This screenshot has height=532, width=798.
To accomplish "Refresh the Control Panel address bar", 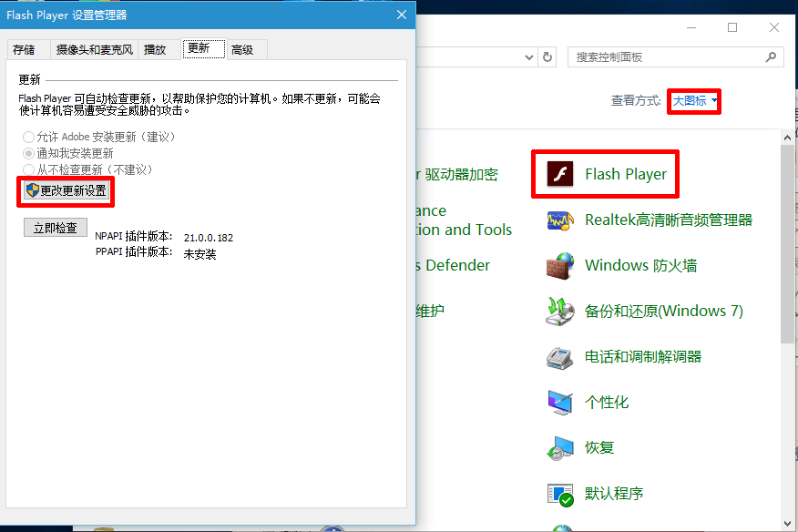I will (547, 56).
